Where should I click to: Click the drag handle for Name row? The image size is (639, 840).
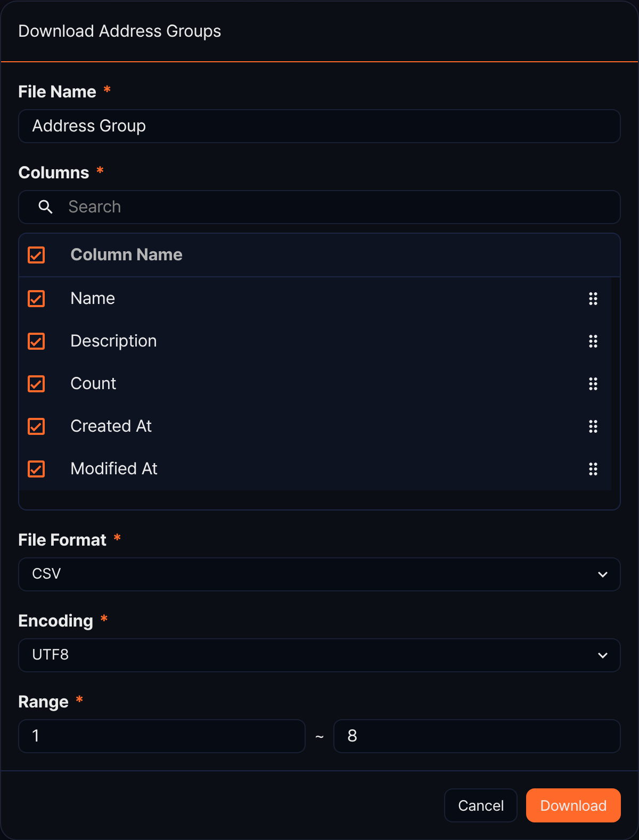click(593, 299)
